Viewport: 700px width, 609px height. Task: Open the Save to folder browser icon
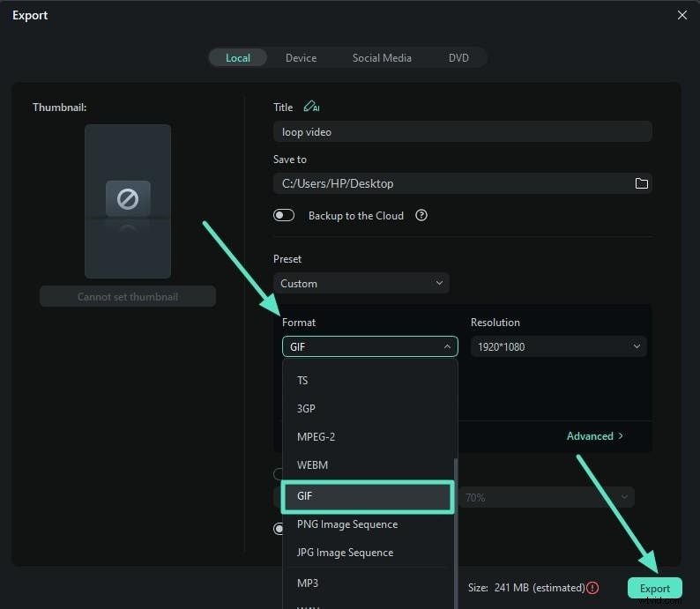click(x=641, y=183)
